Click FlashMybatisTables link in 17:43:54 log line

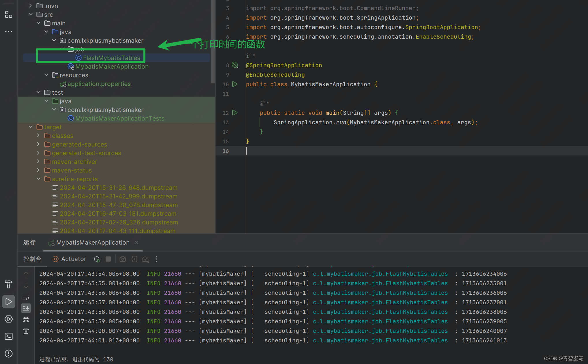(380, 274)
